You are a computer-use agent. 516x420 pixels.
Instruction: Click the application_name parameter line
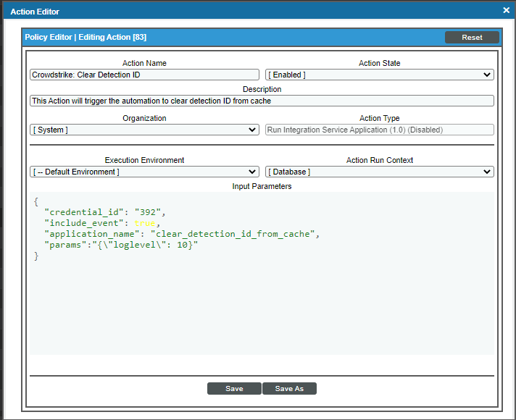(x=182, y=234)
